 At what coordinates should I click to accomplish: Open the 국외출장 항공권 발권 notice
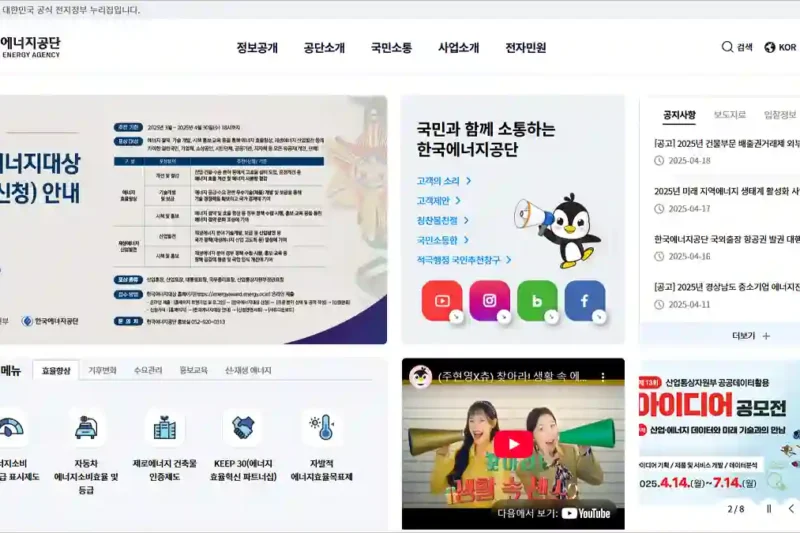pos(727,239)
